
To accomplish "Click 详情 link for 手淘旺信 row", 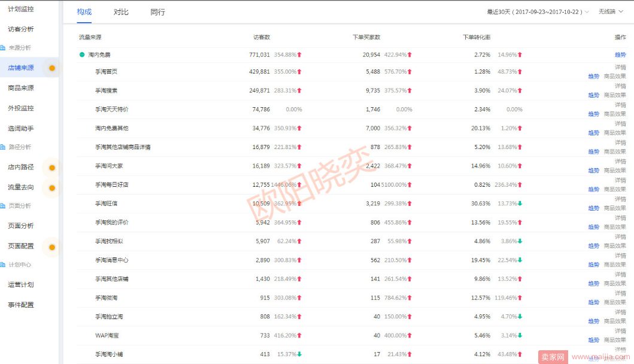I will pos(620,199).
